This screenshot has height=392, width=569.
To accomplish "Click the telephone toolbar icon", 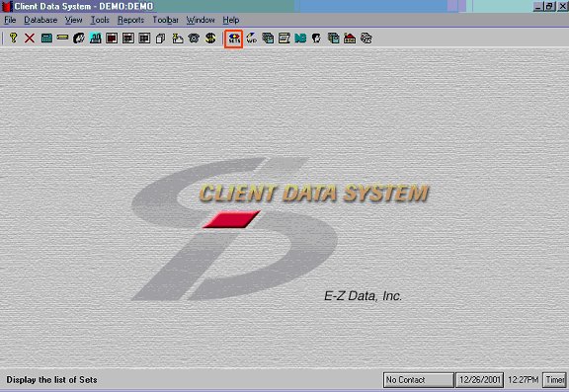I will pyautogui.click(x=194, y=39).
